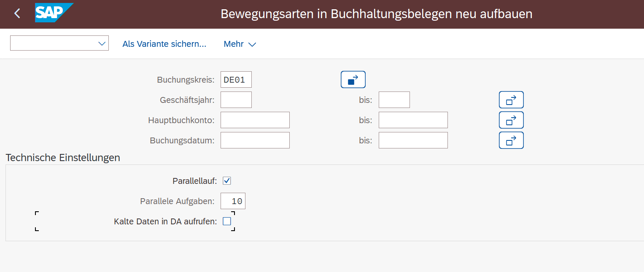The height and width of the screenshot is (272, 644).
Task: Click Als Variante sichern button
Action: [164, 44]
